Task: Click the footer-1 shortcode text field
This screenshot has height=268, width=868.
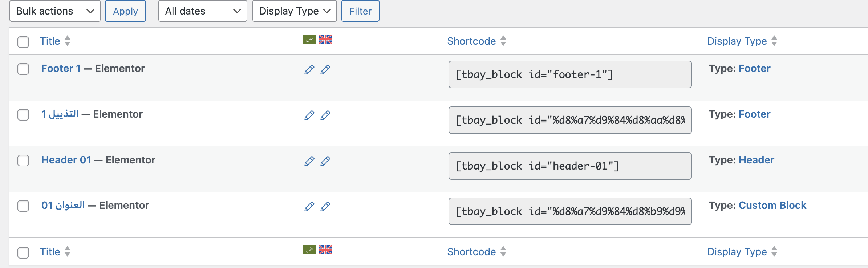Action: click(570, 74)
